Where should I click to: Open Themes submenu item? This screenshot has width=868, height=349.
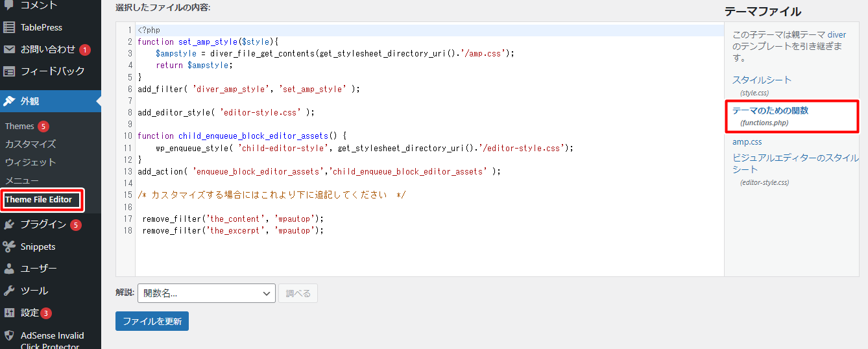(19, 126)
